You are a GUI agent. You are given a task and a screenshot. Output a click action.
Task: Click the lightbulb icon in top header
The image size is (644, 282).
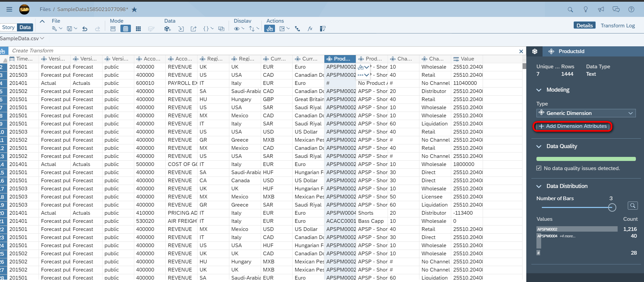[586, 9]
